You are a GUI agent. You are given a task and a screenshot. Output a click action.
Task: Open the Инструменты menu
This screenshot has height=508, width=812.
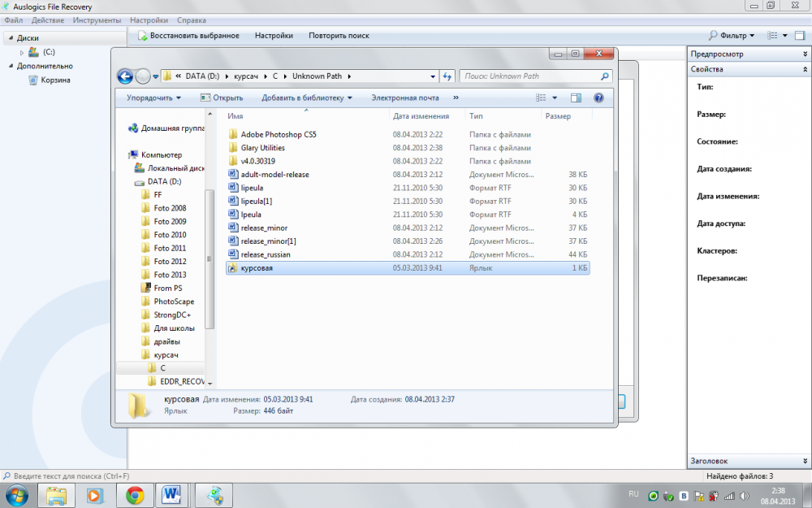pyautogui.click(x=97, y=20)
